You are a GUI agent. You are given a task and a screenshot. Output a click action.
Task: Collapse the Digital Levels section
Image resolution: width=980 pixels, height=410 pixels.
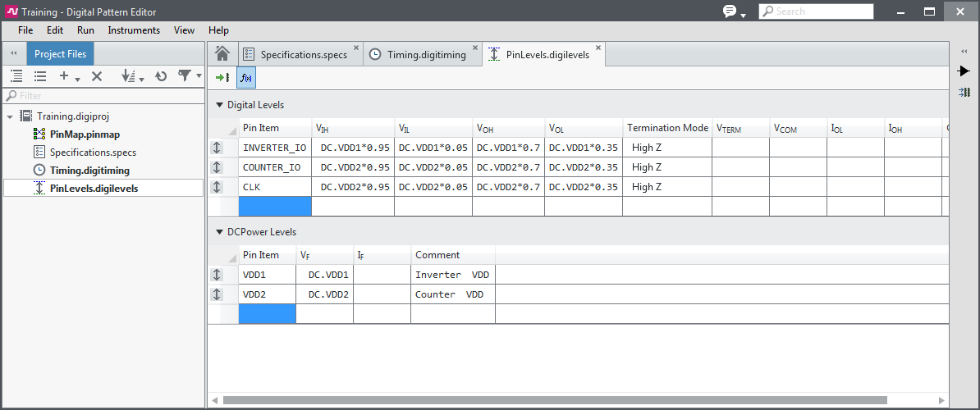(x=219, y=105)
